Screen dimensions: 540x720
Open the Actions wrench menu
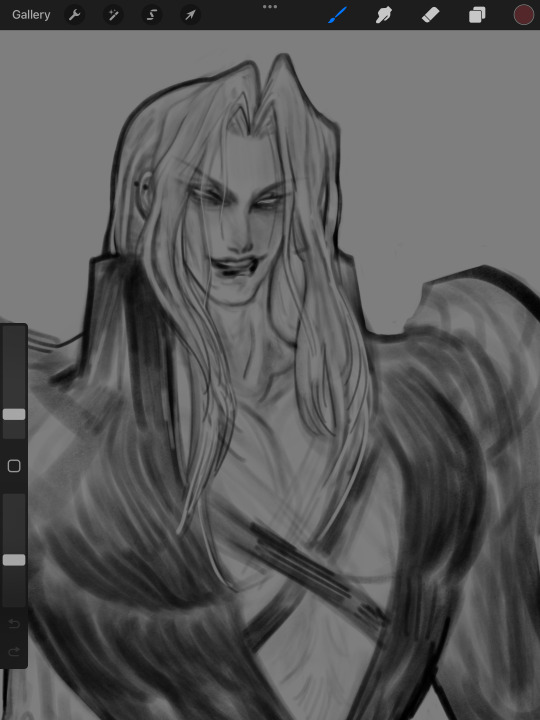(74, 15)
